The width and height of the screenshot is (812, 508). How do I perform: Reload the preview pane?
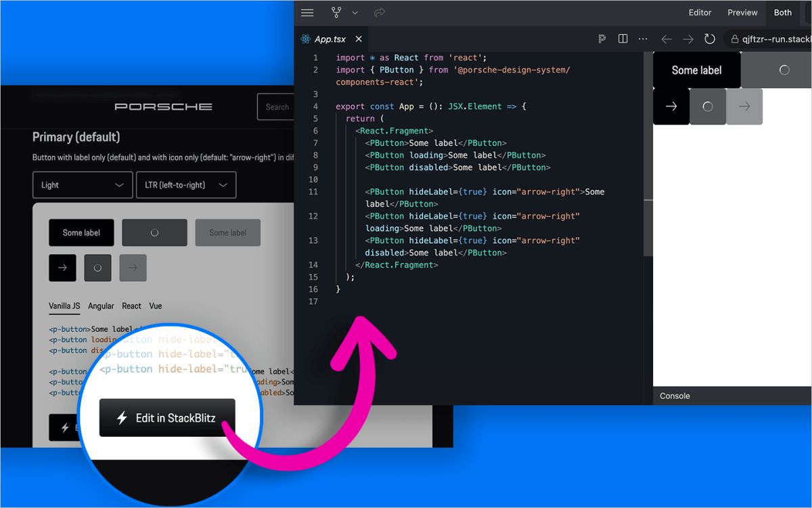tap(710, 39)
